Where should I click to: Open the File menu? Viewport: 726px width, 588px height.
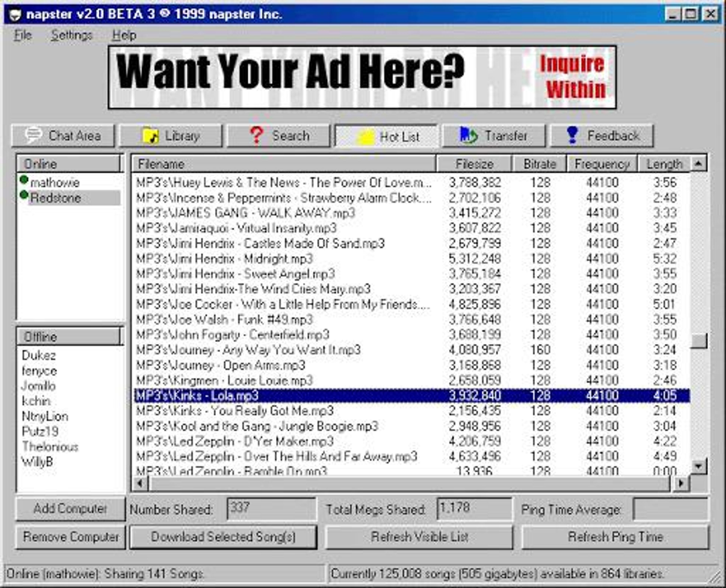tap(23, 35)
